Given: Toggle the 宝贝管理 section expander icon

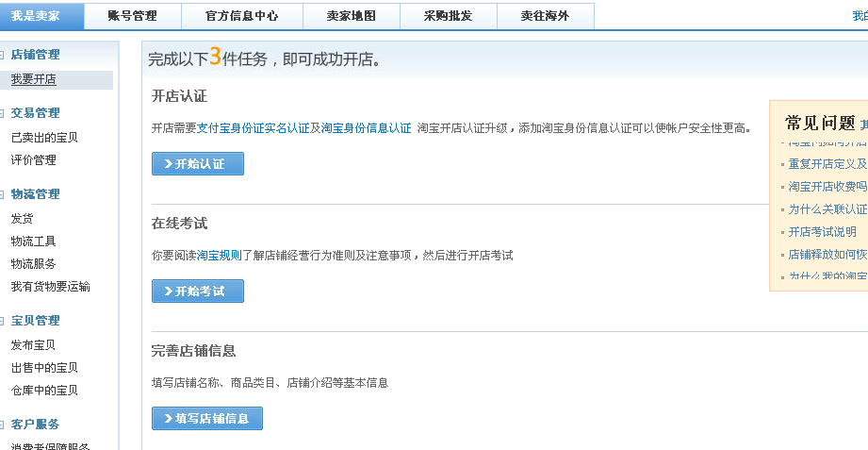Looking at the screenshot, I should tap(4, 321).
